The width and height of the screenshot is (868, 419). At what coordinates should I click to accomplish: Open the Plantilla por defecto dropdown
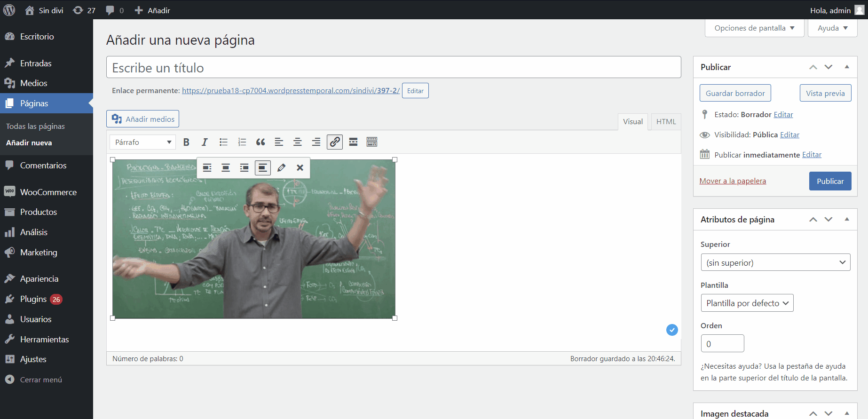click(x=747, y=303)
